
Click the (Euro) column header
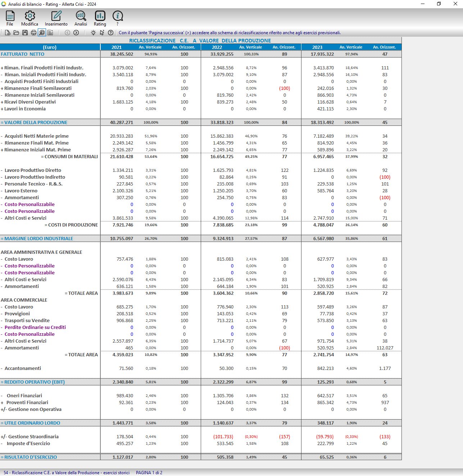coord(50,47)
